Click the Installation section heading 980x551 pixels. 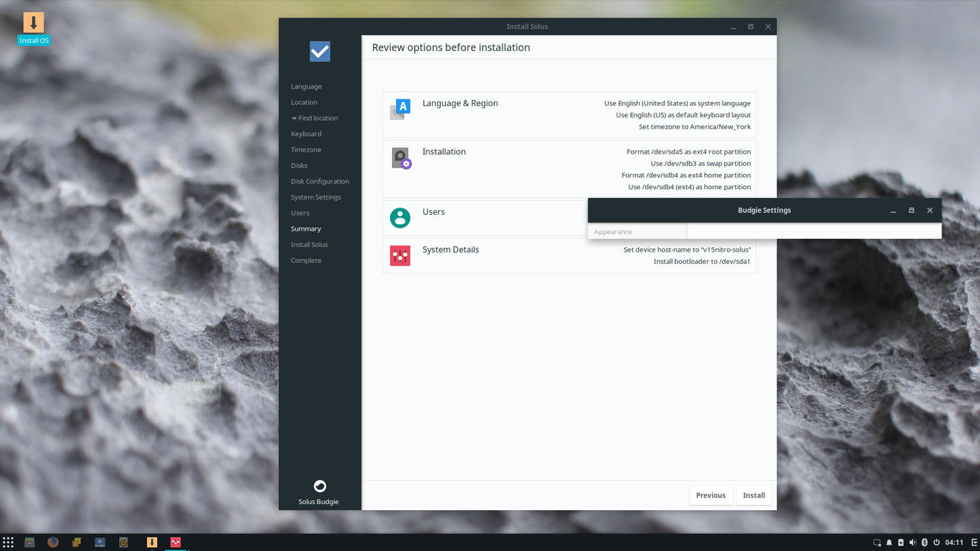coord(444,152)
